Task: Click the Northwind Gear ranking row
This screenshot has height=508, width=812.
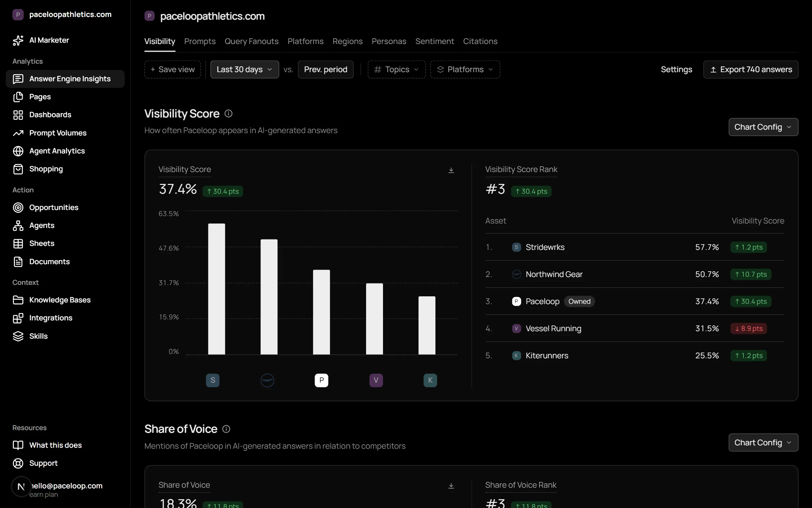Action: [x=635, y=274]
